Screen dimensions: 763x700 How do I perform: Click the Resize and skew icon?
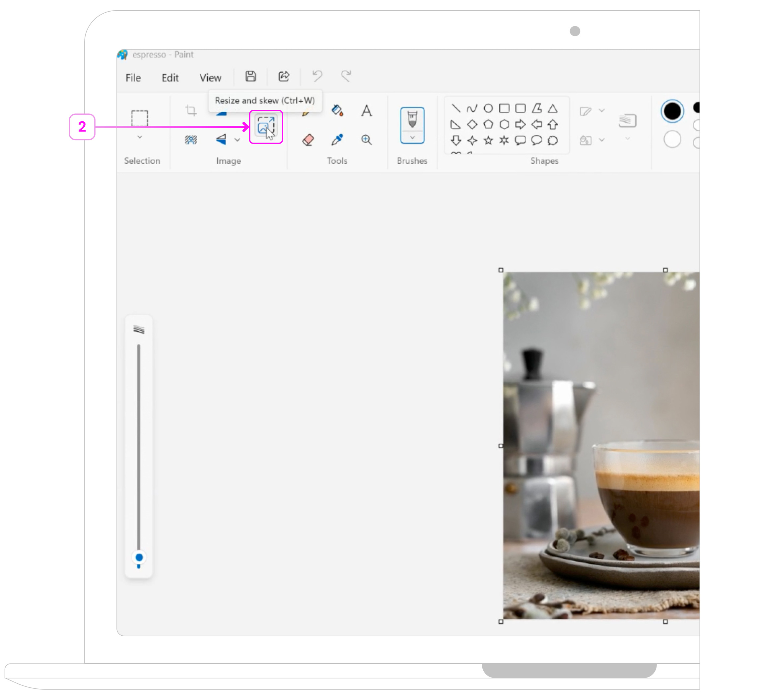coord(266,127)
